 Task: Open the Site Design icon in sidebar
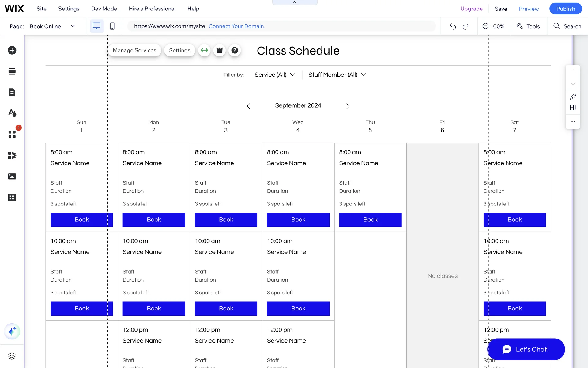pyautogui.click(x=12, y=113)
